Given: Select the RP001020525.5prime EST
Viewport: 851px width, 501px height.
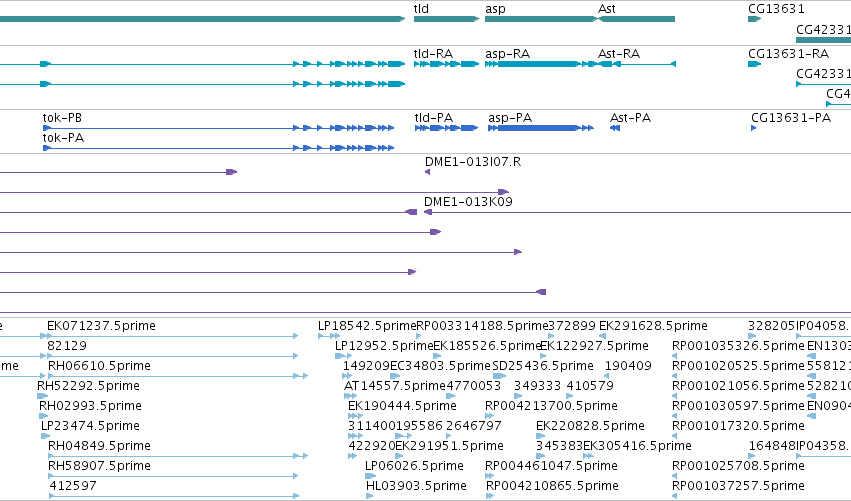Looking at the screenshot, I should point(738,366).
